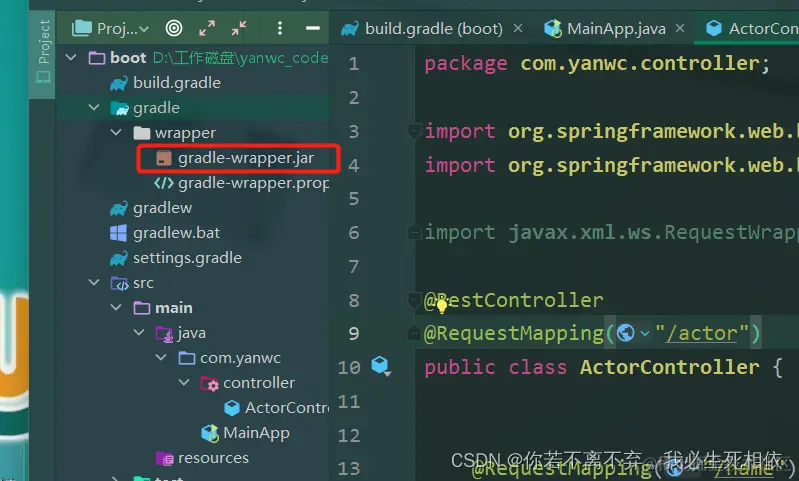The height and width of the screenshot is (481, 799).
Task: Click the Collapse All arrows icon
Action: (238, 28)
